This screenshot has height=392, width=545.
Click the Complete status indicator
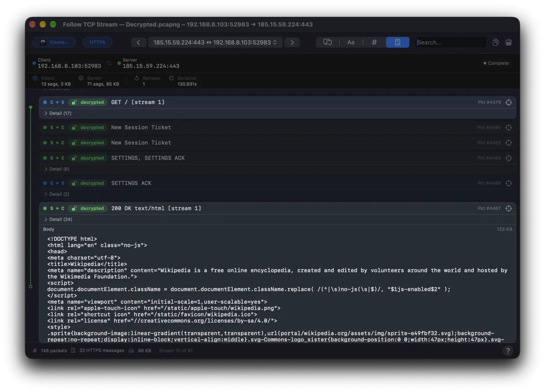pyautogui.click(x=496, y=63)
